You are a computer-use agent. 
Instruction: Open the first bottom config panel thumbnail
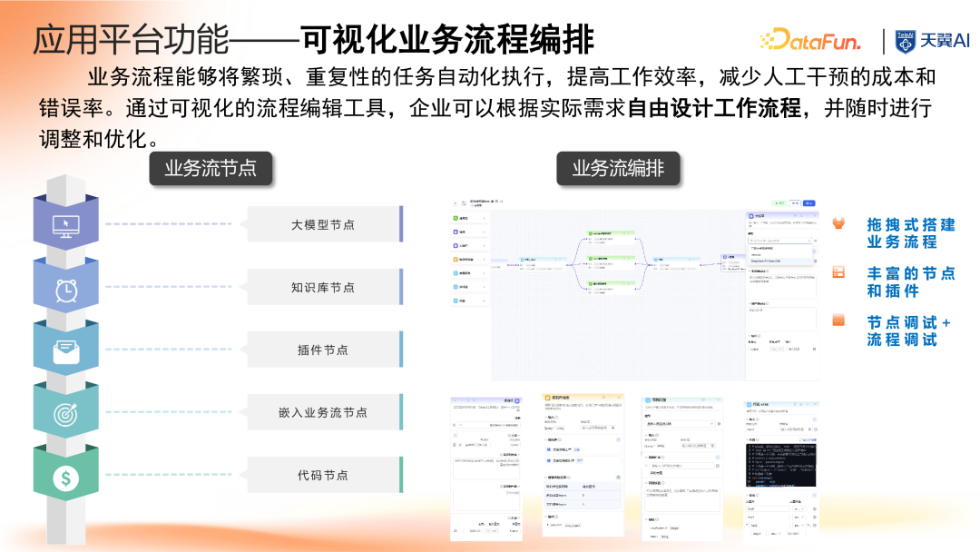coord(486,468)
